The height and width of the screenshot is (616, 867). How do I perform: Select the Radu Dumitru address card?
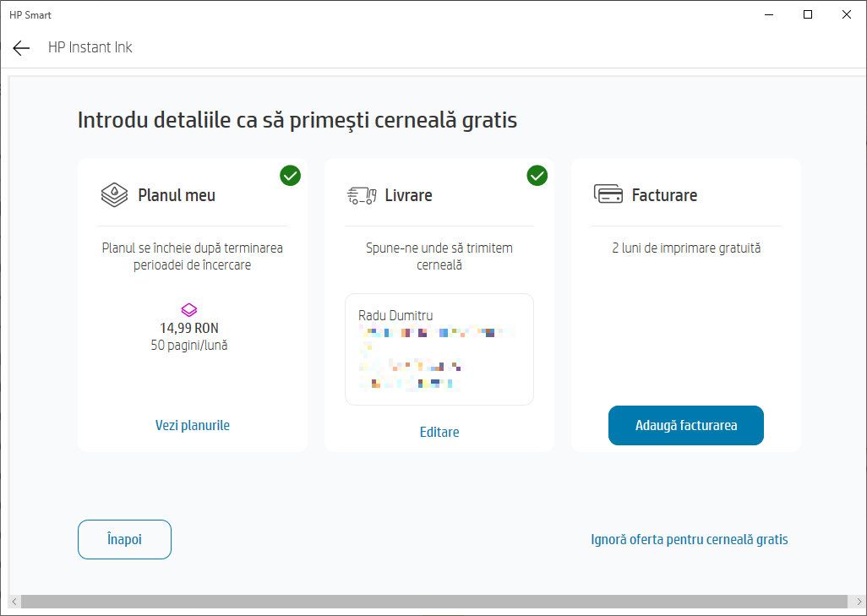click(439, 350)
